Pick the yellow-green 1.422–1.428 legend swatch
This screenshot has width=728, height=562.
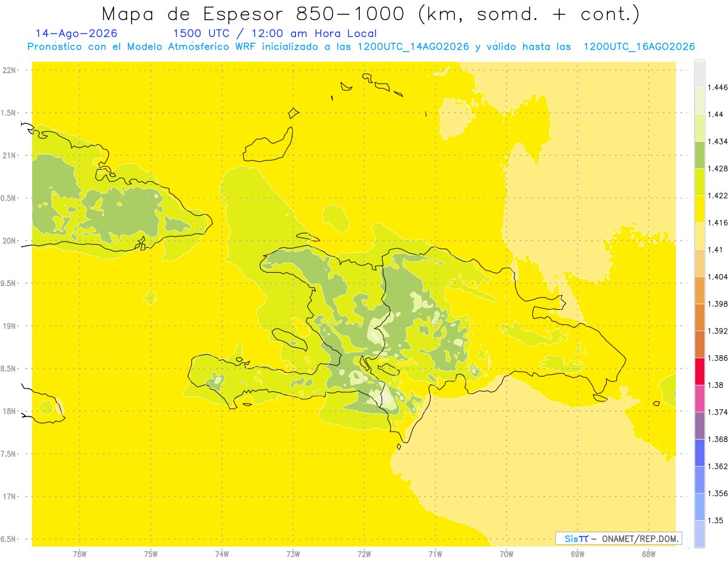(699, 182)
